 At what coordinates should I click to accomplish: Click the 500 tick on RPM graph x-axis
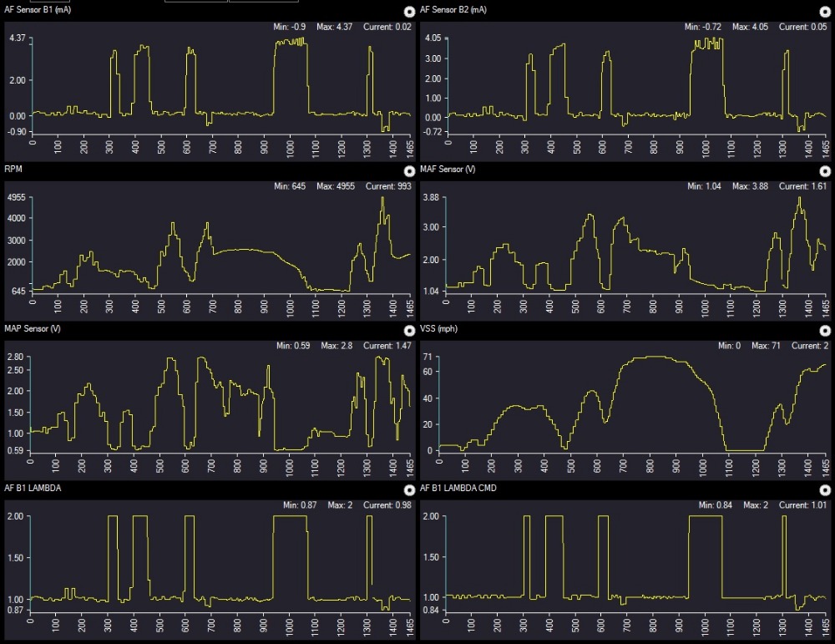(x=160, y=305)
